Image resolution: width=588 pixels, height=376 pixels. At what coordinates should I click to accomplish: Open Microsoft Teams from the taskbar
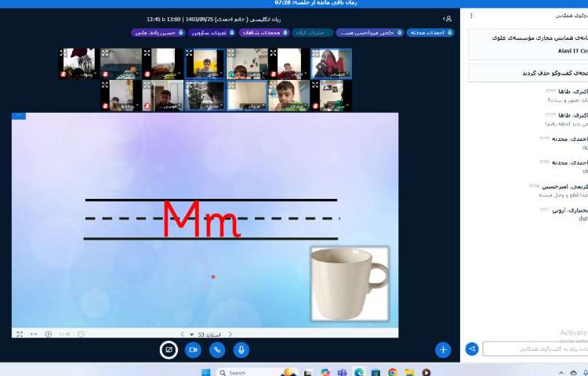[x=342, y=372]
